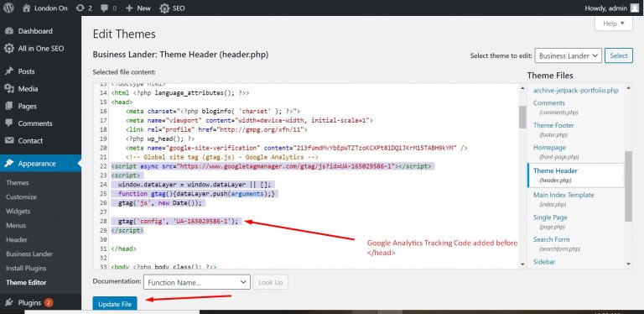
Task: Click the Update File button
Action: [115, 304]
